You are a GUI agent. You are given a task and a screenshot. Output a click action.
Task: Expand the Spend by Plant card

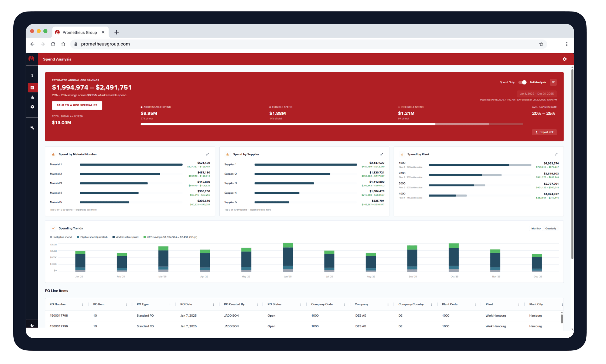(556, 154)
